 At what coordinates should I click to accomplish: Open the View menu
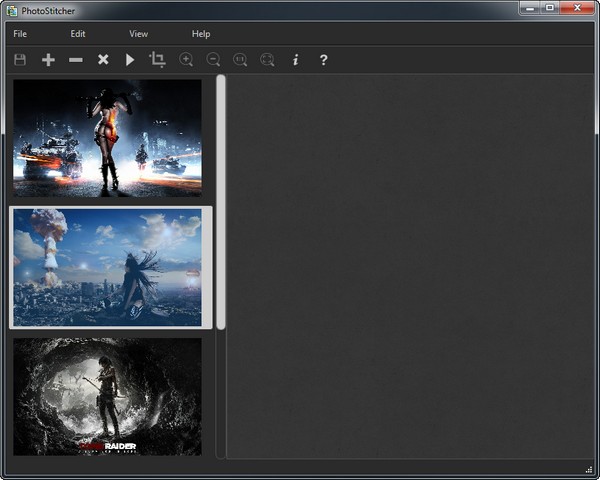tap(138, 34)
